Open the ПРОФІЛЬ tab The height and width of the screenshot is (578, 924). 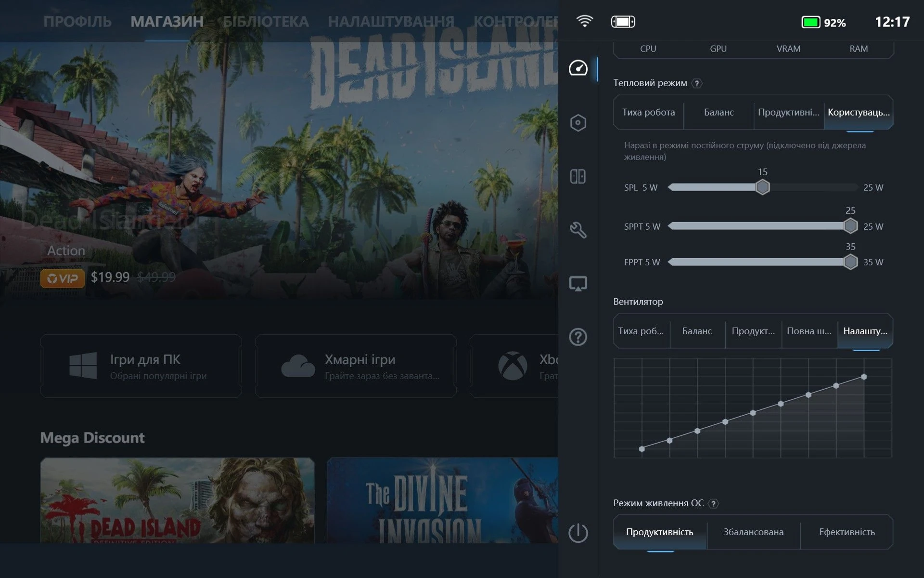coord(77,22)
